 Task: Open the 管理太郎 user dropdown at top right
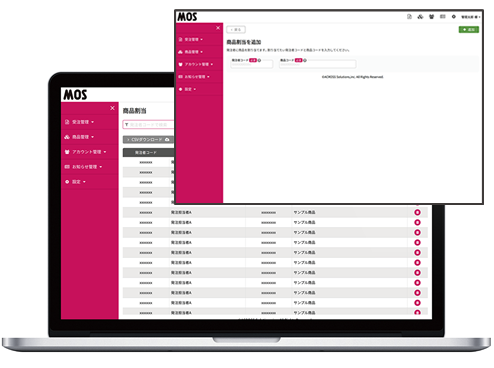click(x=470, y=17)
